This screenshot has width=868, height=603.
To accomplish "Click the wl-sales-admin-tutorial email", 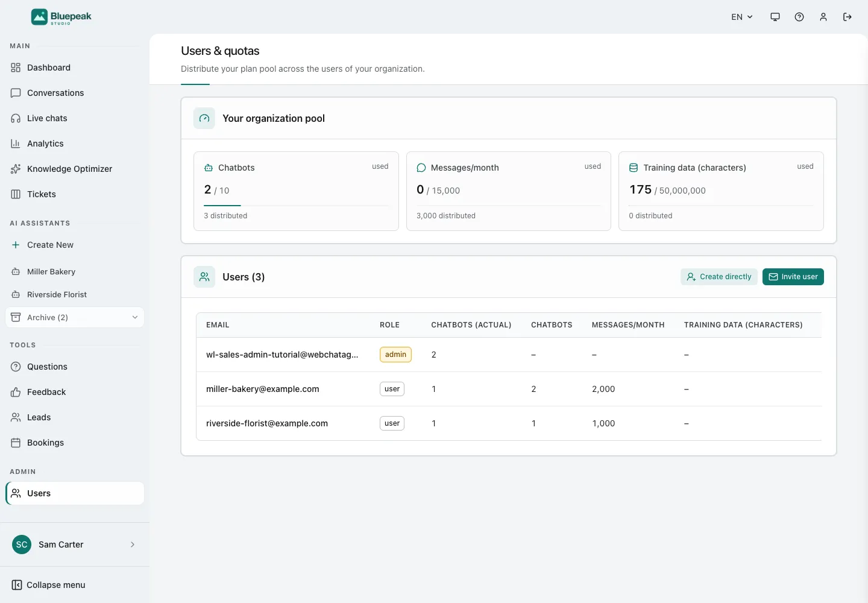I will coord(282,355).
